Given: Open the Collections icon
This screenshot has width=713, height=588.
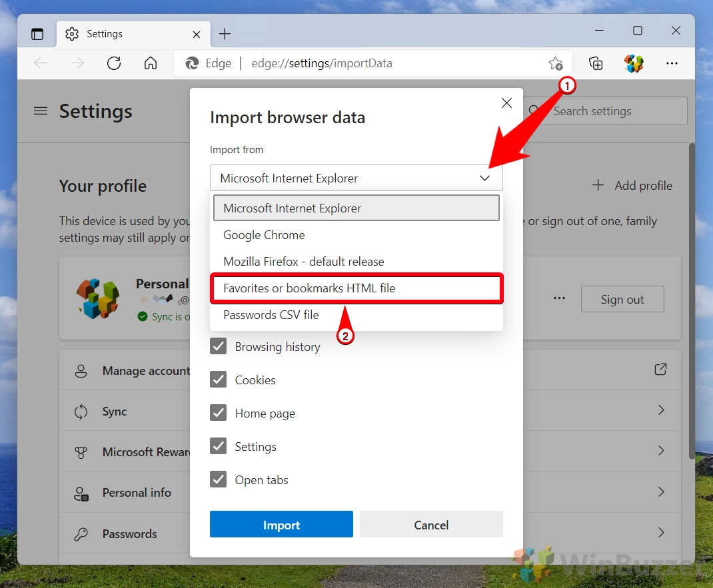Looking at the screenshot, I should click(x=596, y=63).
